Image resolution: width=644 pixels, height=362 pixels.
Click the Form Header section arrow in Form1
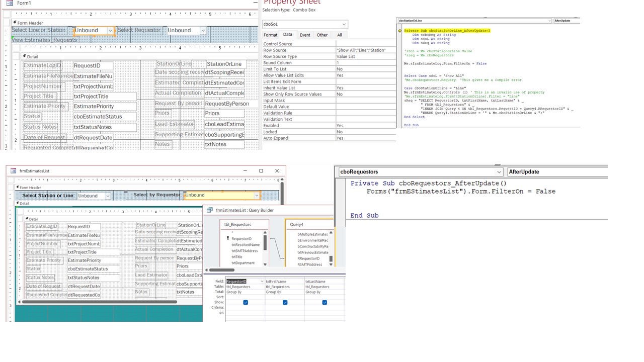point(14,23)
